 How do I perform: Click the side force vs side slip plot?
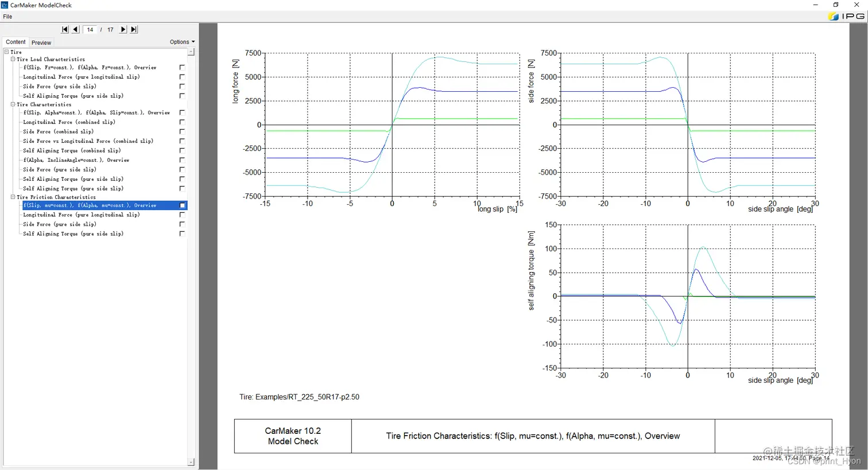(x=688, y=125)
